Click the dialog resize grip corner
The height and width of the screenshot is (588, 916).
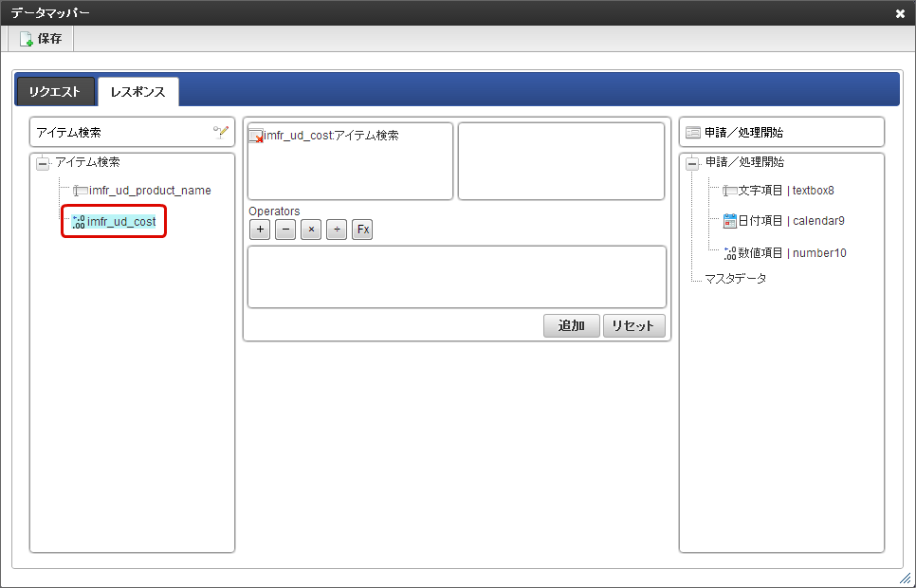(905, 578)
